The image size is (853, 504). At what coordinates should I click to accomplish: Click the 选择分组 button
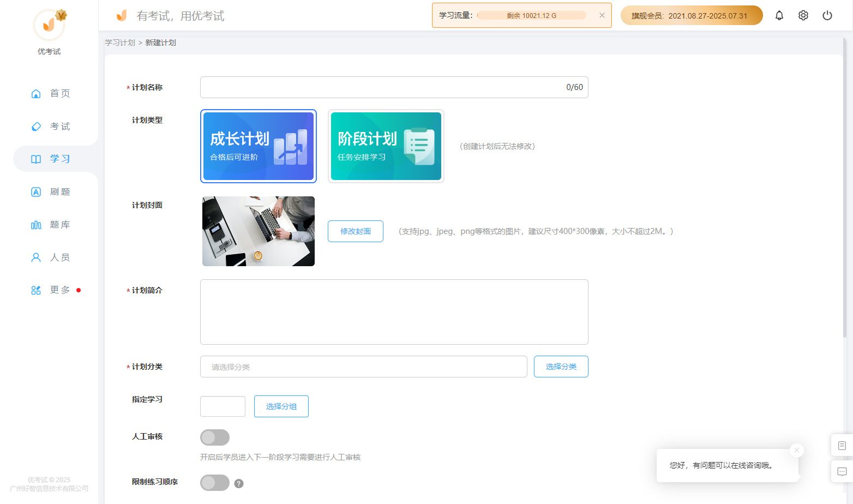281,406
